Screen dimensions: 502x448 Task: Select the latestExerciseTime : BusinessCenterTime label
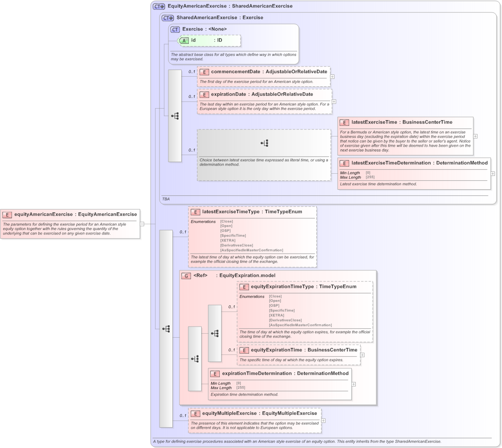[x=402, y=122]
